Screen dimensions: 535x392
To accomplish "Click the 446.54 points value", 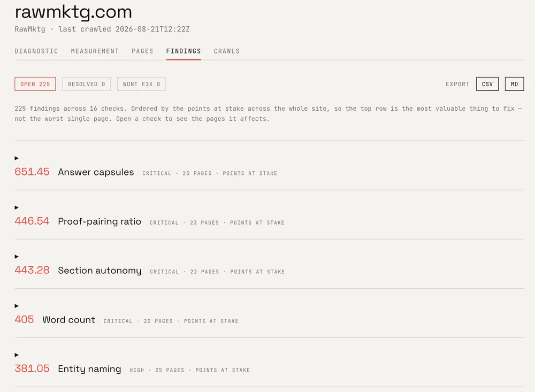I will [x=32, y=221].
